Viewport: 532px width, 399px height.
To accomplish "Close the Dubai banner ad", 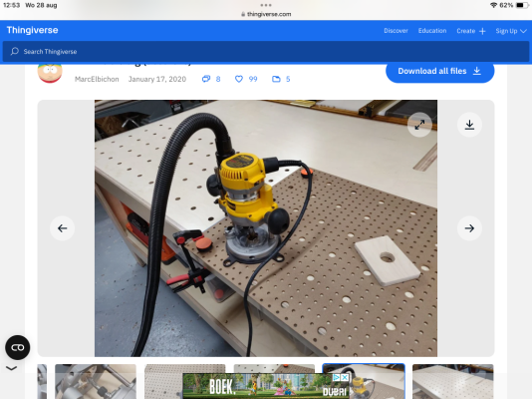I will (x=345, y=378).
